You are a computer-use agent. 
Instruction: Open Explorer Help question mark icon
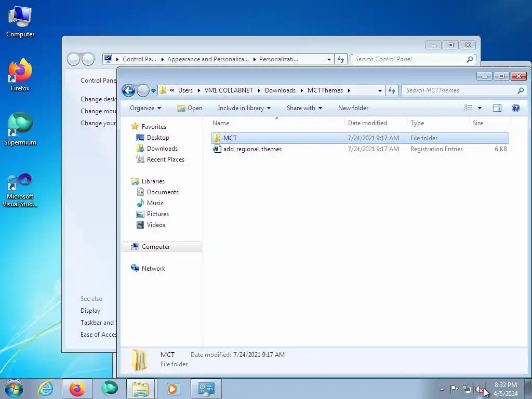[516, 108]
